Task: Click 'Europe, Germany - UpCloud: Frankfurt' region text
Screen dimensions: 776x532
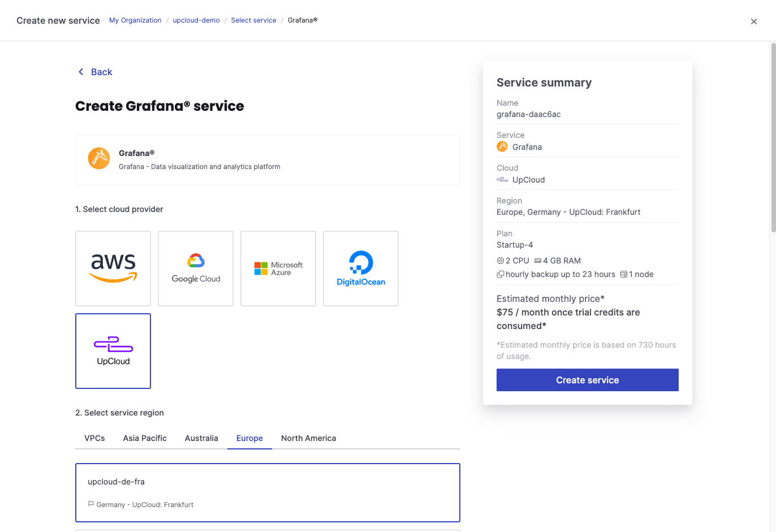Action: point(568,212)
